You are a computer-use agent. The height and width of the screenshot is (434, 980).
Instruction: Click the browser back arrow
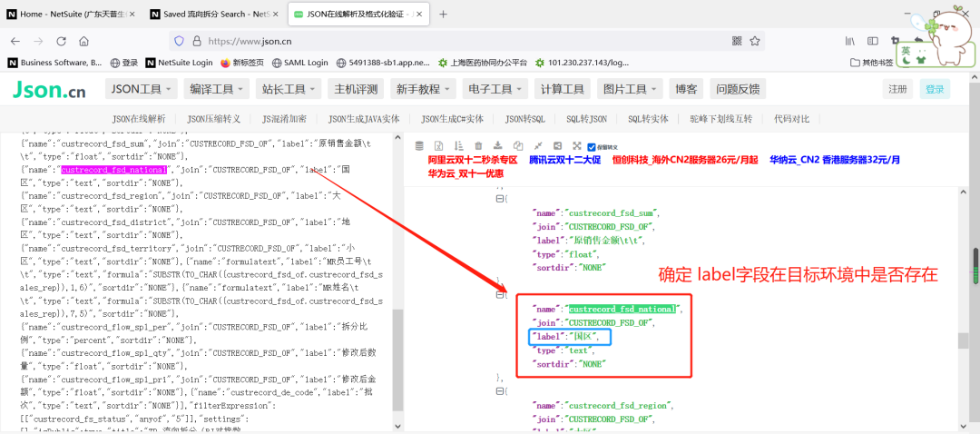[x=15, y=41]
